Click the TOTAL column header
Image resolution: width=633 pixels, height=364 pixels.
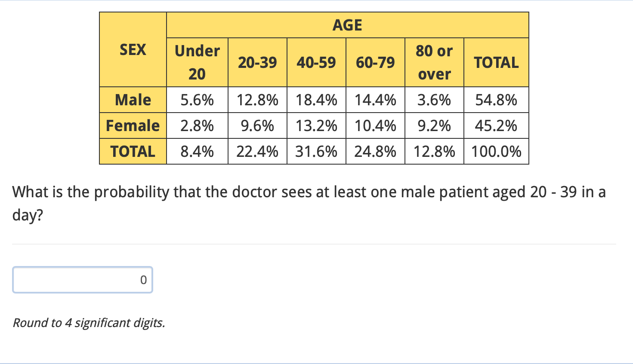pyautogui.click(x=496, y=62)
